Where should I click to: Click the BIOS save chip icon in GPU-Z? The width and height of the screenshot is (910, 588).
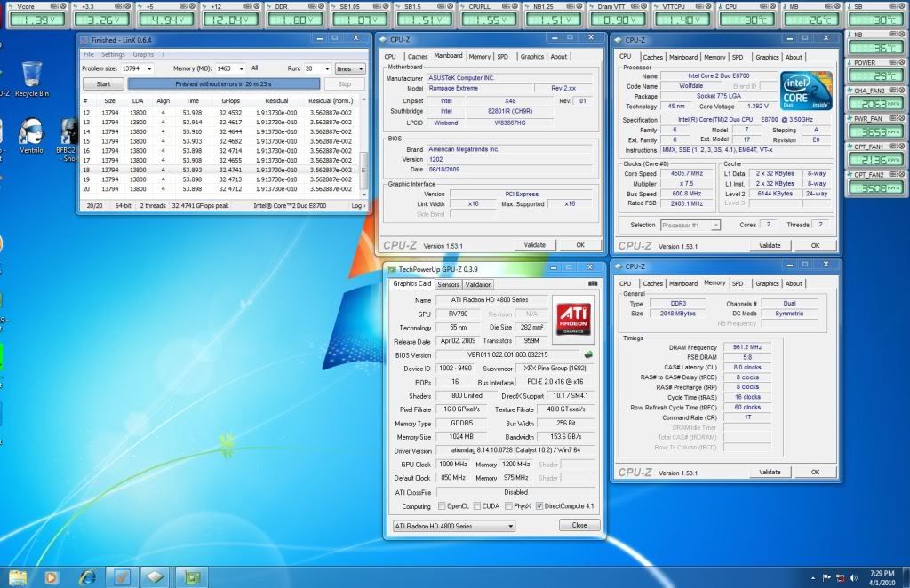click(x=588, y=354)
